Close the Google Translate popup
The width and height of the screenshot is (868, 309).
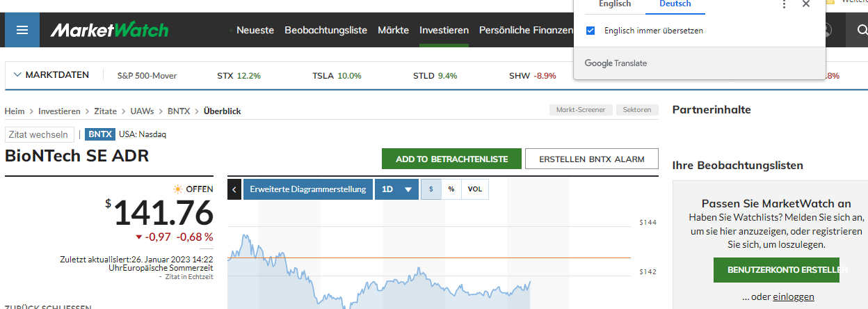pyautogui.click(x=806, y=4)
